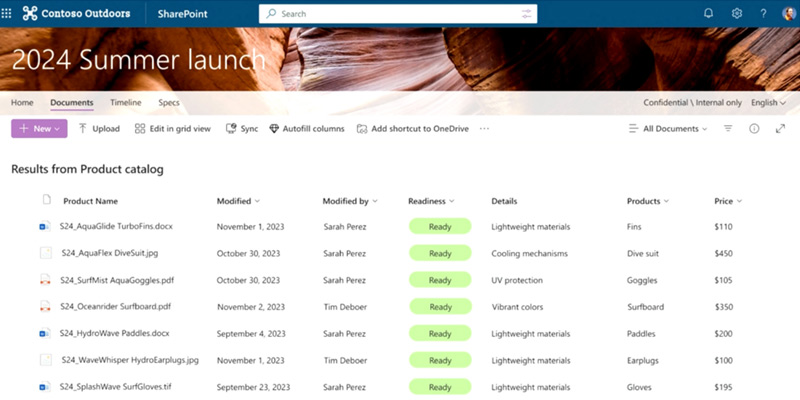Screen dimensions: 800x400
Task: Click the file type column header icon
Action: (46, 199)
